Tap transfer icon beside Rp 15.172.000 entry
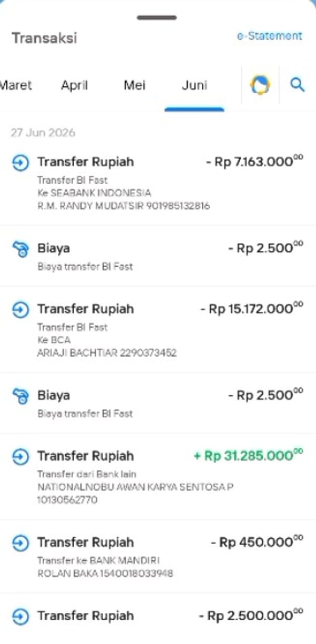316x644 pixels. pyautogui.click(x=20, y=309)
